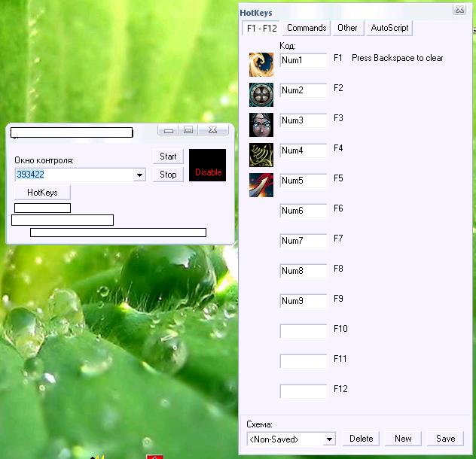
Task: Open the Схема Non-Saved dropdown
Action: (x=329, y=439)
